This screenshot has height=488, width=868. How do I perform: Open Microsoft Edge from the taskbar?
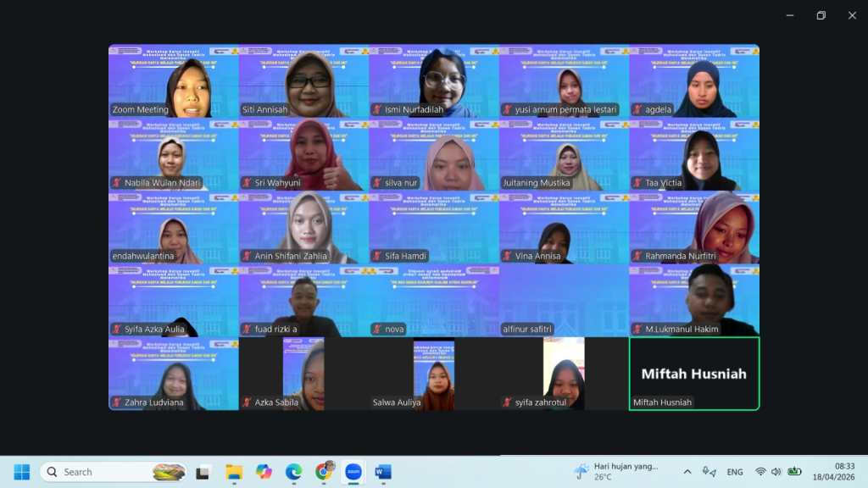(x=293, y=472)
